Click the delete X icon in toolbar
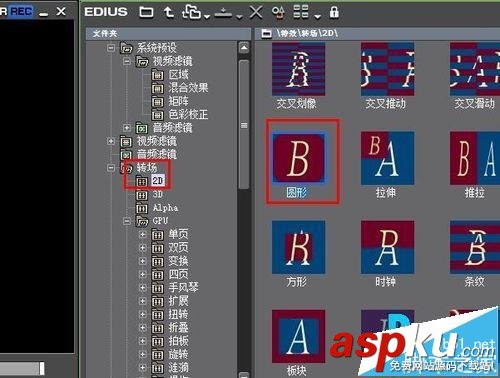 coord(256,12)
